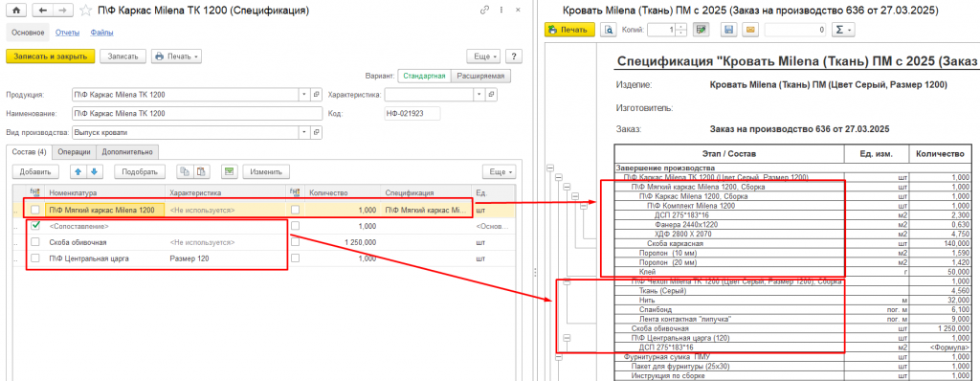Open the sum function dropdown in the report
The width and height of the screenshot is (980, 381).
point(844,30)
